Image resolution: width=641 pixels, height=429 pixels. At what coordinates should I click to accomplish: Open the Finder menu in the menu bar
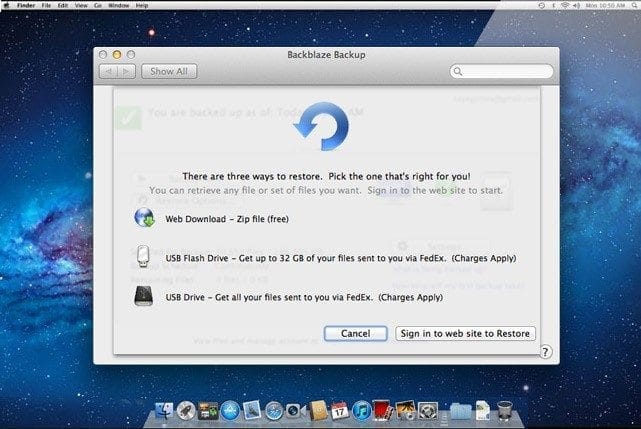click(x=26, y=5)
